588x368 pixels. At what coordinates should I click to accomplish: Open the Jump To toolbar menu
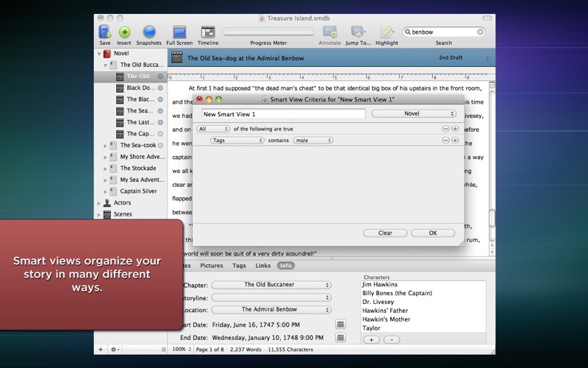pos(358,32)
